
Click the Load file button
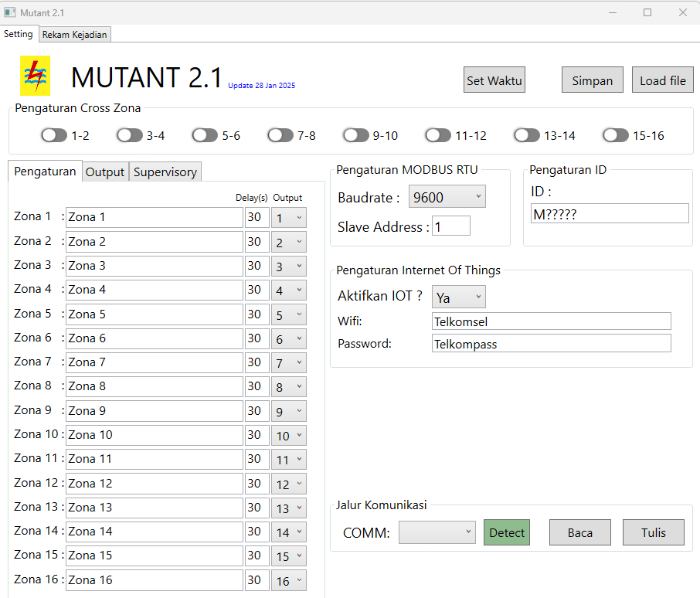662,79
